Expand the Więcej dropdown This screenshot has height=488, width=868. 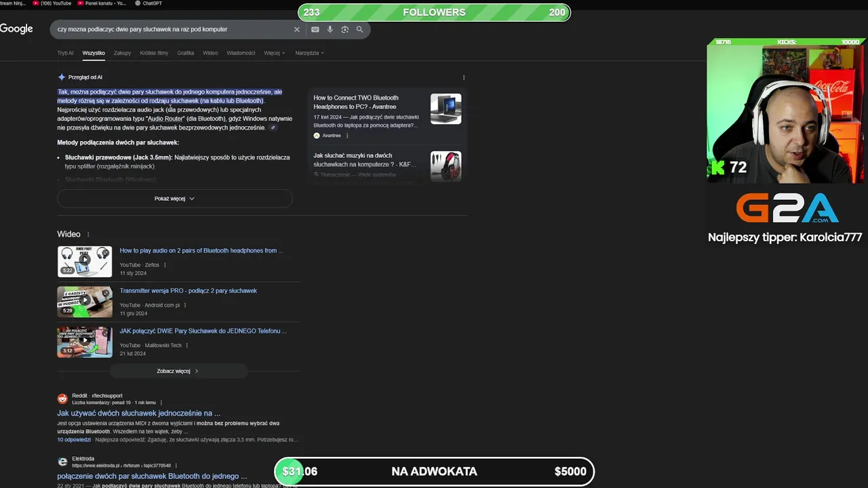pyautogui.click(x=274, y=53)
